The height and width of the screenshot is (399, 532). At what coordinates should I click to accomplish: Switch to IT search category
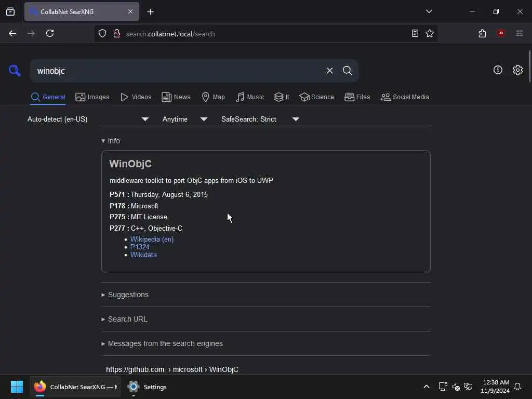[x=282, y=97]
